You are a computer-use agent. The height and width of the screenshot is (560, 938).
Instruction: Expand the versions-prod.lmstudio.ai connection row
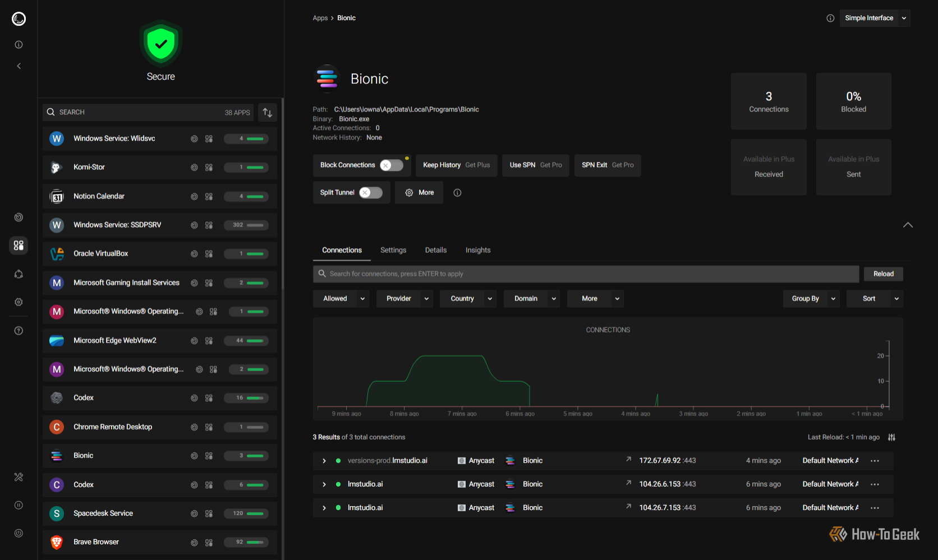coord(324,461)
